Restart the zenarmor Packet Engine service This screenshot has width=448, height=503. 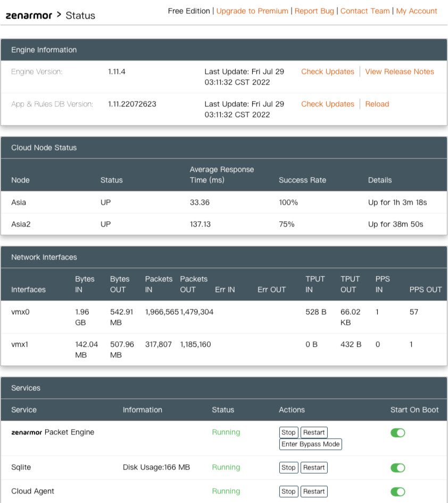(314, 432)
